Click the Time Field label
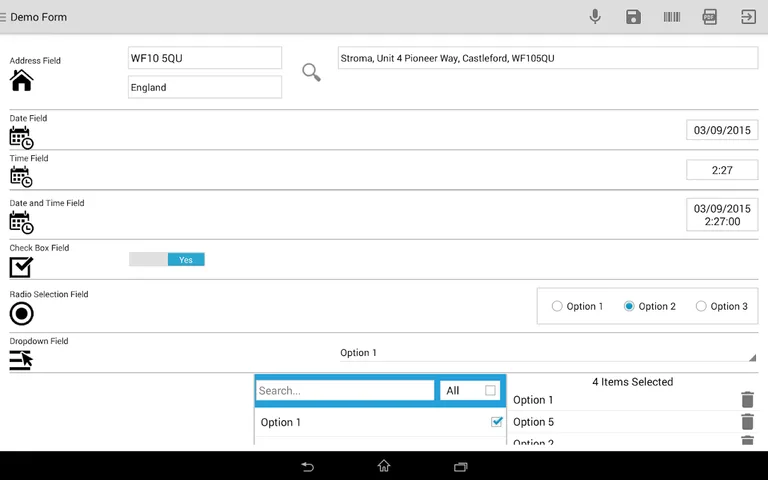This screenshot has width=768, height=480. 29,158
